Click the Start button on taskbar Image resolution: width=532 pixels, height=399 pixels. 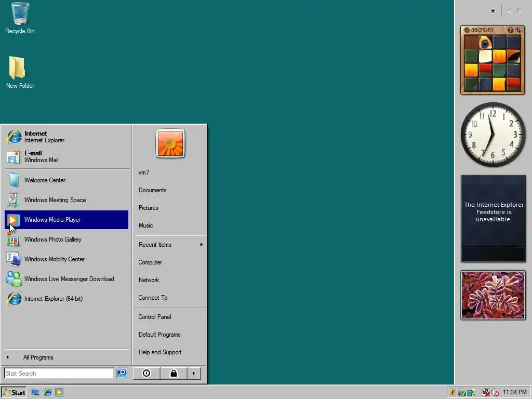14,393
